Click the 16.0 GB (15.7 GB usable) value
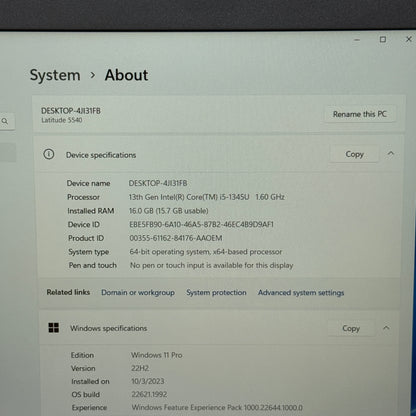Viewport: 416px width, 416px height. [x=169, y=211]
